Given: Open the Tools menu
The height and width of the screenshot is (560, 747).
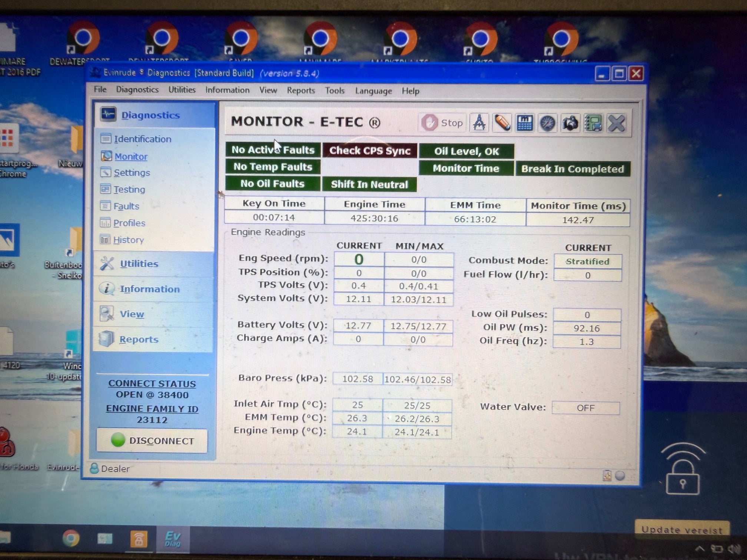Looking at the screenshot, I should (x=335, y=91).
